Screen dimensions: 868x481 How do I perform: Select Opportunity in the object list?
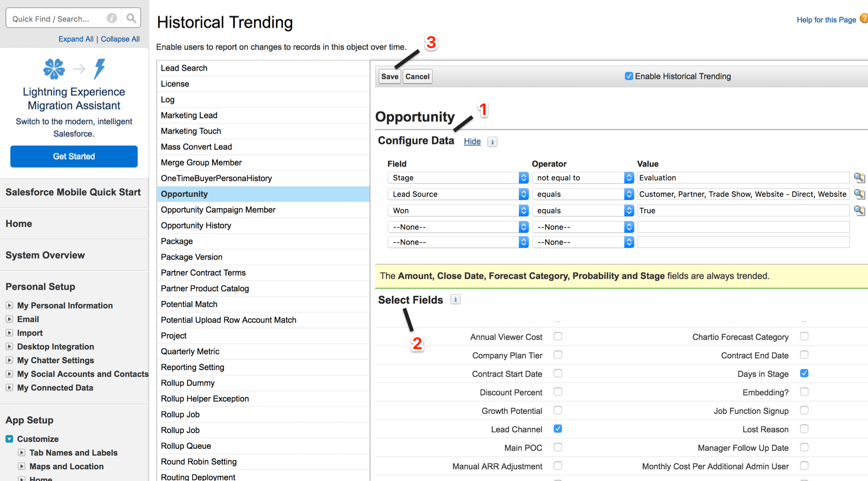pyautogui.click(x=263, y=194)
